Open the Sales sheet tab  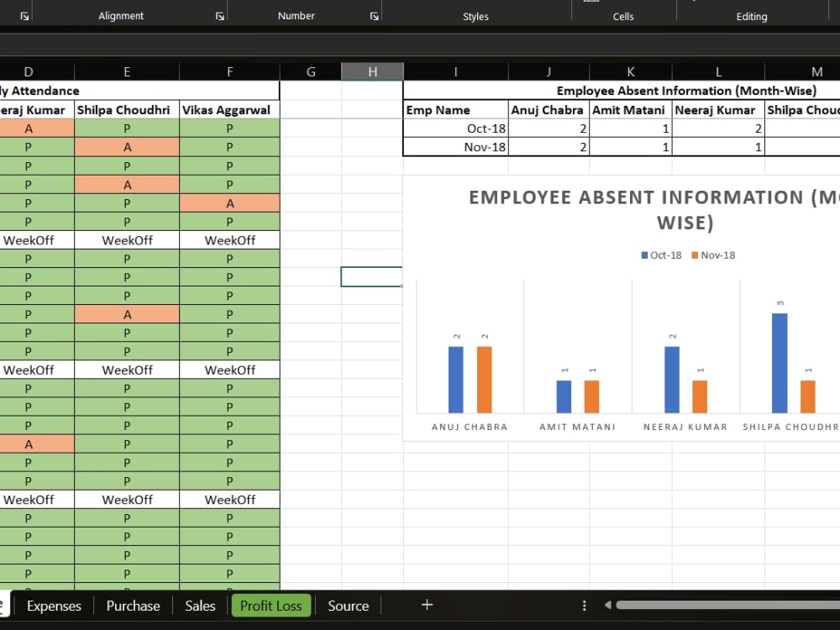[x=200, y=606]
